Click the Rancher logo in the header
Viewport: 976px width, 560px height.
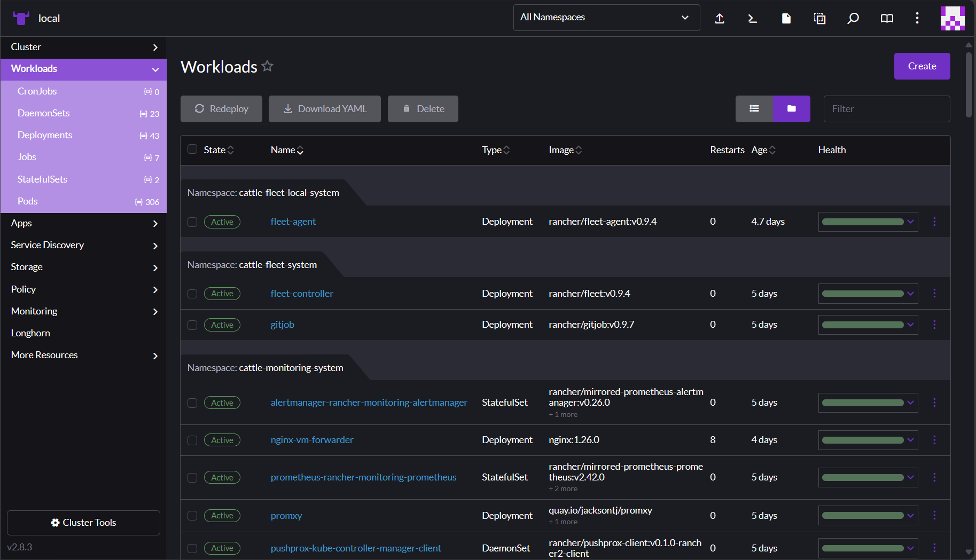pos(21,18)
